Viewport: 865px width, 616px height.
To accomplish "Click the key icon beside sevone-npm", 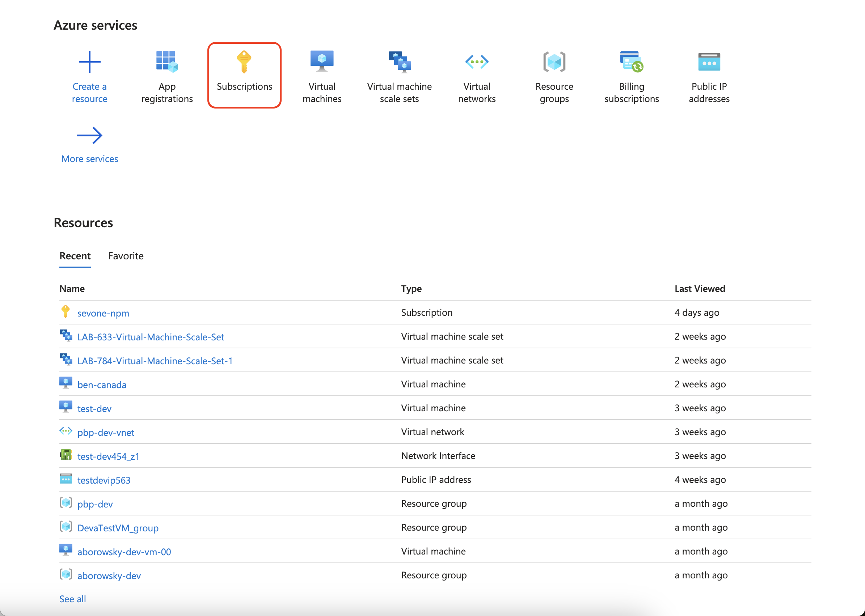I will [x=66, y=312].
